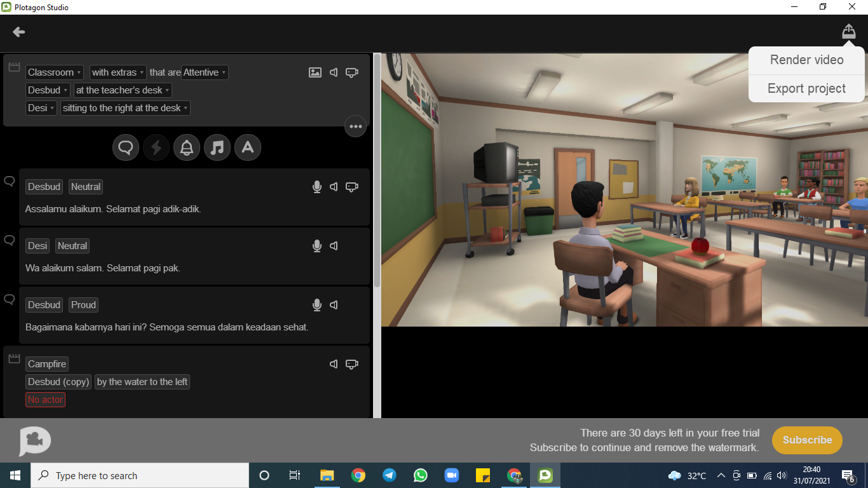Record voice for 'Wa alaikum salam' dialogue
Viewport: 868px width, 488px height.
coord(316,246)
